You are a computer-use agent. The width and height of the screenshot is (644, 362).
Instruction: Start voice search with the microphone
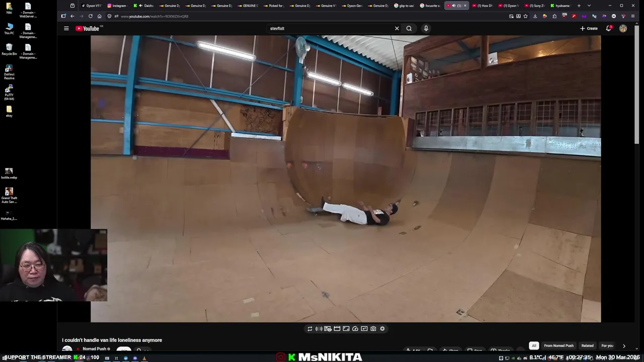[426, 29]
